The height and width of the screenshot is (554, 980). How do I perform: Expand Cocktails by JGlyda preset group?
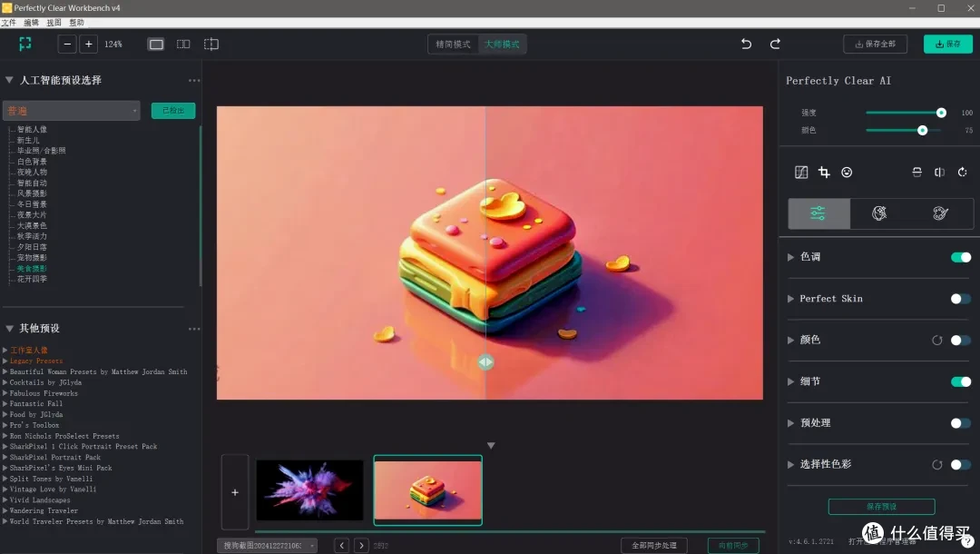click(5, 382)
